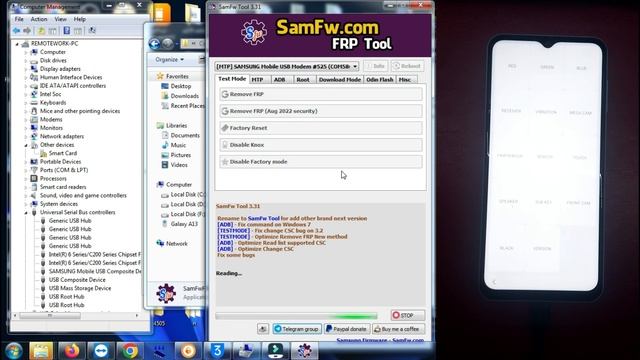
Task: Expand the Display adapters node
Action: 26,69
